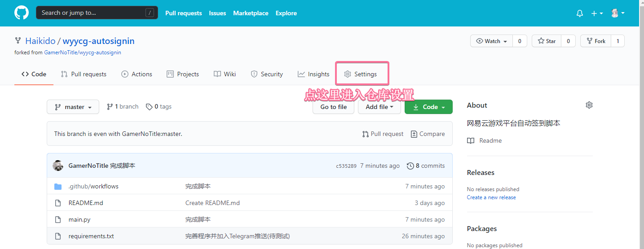Viewport: 644px width, 249px height.
Task: Click the Go to file button
Action: (333, 107)
